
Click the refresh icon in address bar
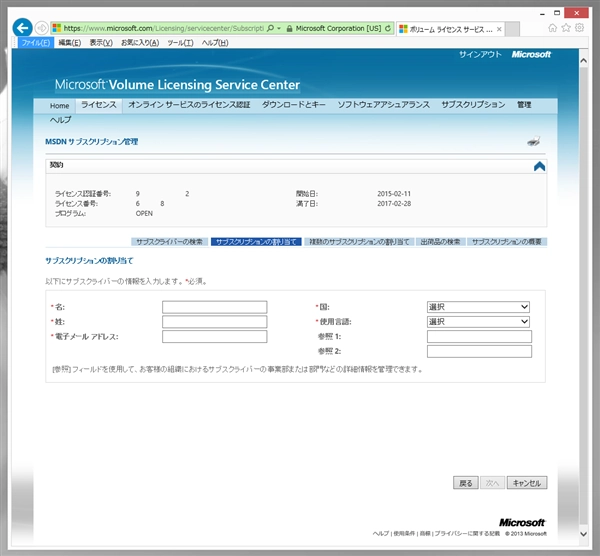coord(388,28)
